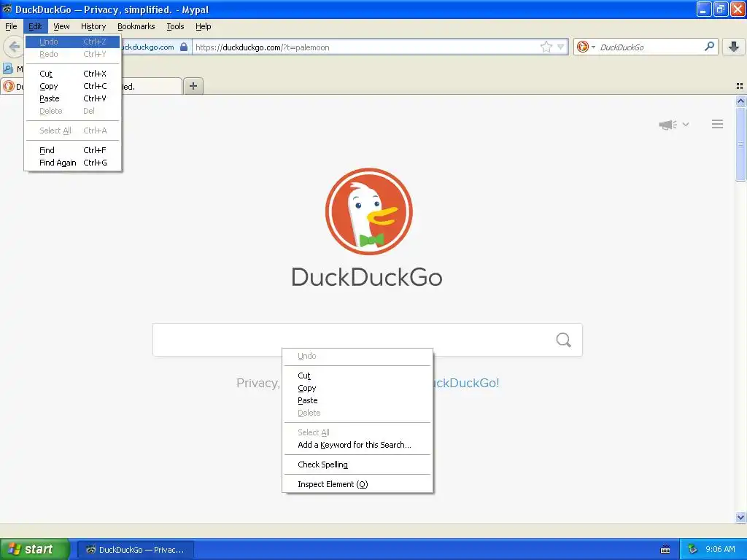The height and width of the screenshot is (560, 747).
Task: Select Find Again in the Edit menu
Action: click(x=72, y=163)
